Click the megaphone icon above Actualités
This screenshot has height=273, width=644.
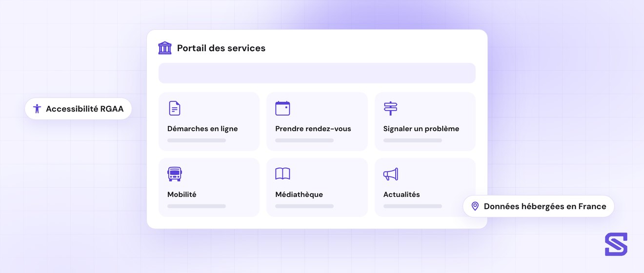tap(391, 174)
